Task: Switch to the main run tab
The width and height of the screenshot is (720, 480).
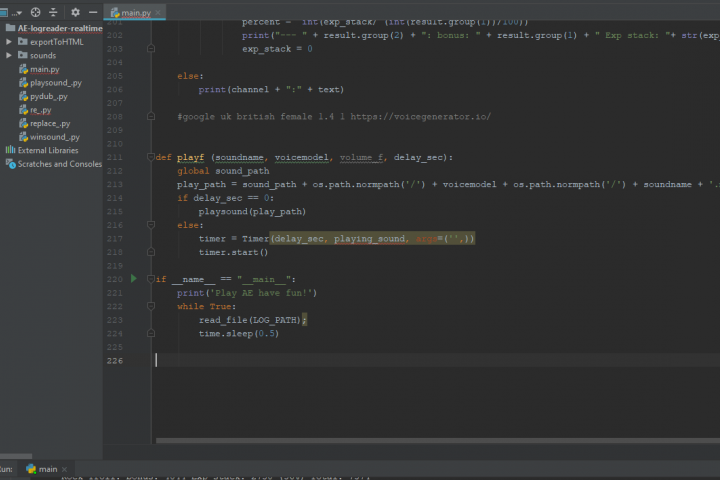Action: (x=47, y=469)
